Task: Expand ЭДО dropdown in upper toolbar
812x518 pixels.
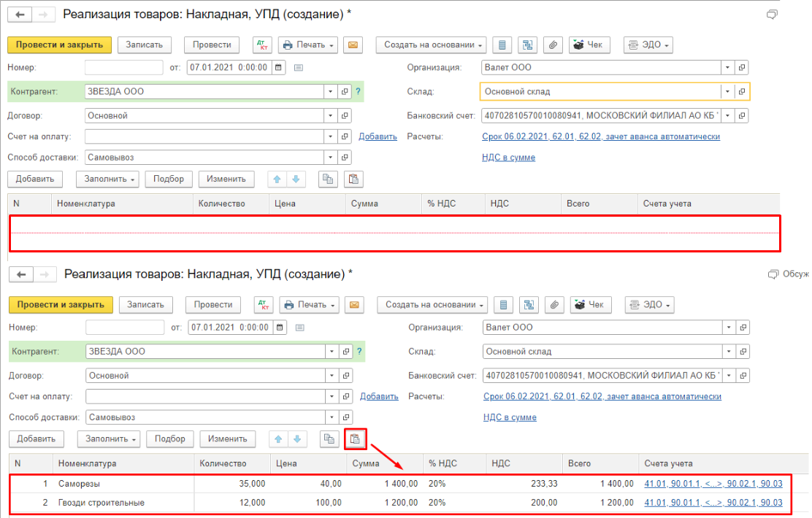Action: pos(648,45)
